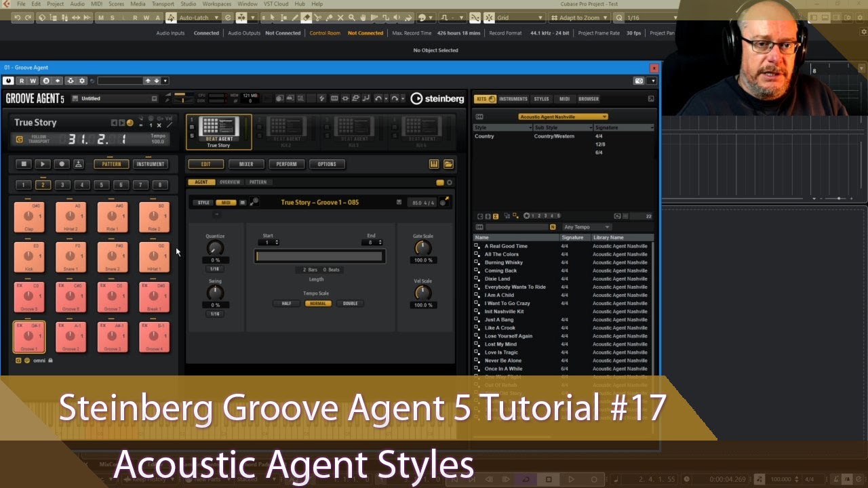The height and width of the screenshot is (488, 868).
Task: Click the plug-in snapshot camera icon
Action: pyautogui.click(x=638, y=81)
